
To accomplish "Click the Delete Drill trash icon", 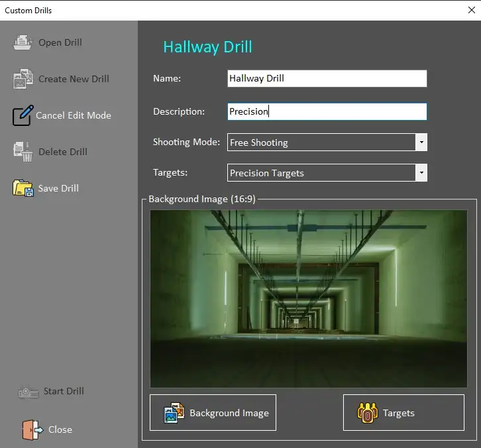I will coord(23,152).
